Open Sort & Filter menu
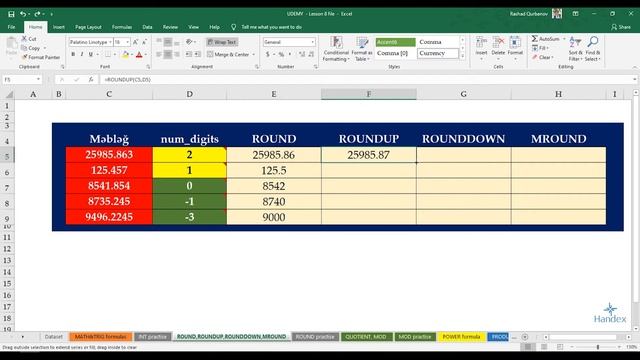Viewport: 640px width, 360px height. point(576,49)
